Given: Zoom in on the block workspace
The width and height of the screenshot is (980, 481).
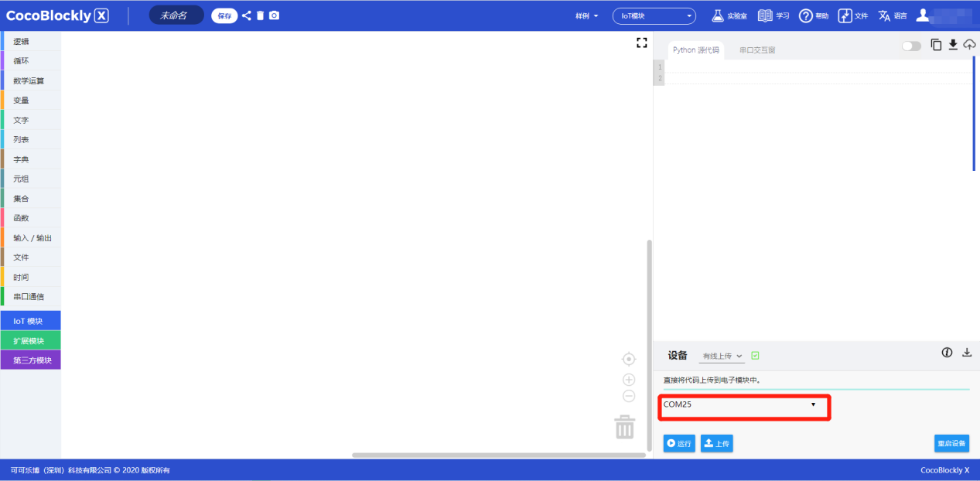Looking at the screenshot, I should (629, 380).
